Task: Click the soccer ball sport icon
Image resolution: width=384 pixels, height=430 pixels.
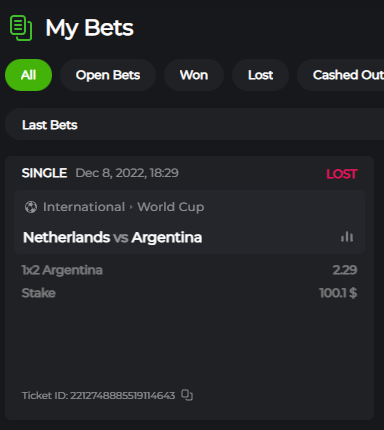Action: pyautogui.click(x=31, y=207)
